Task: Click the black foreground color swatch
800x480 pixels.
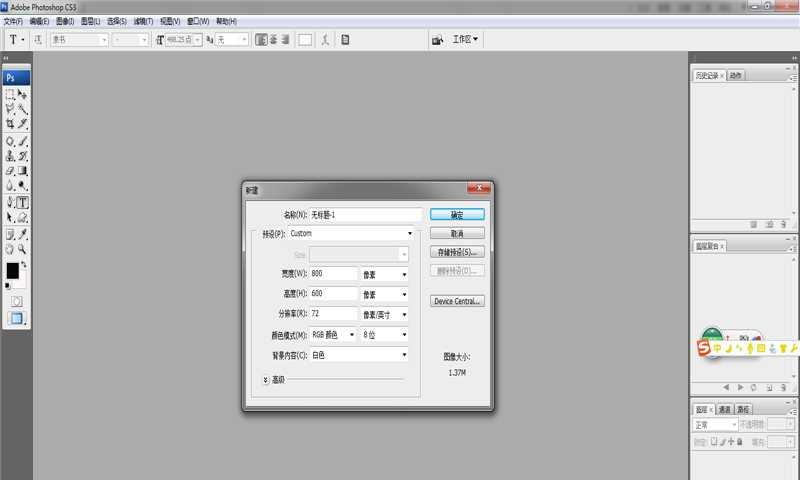Action: (x=12, y=271)
